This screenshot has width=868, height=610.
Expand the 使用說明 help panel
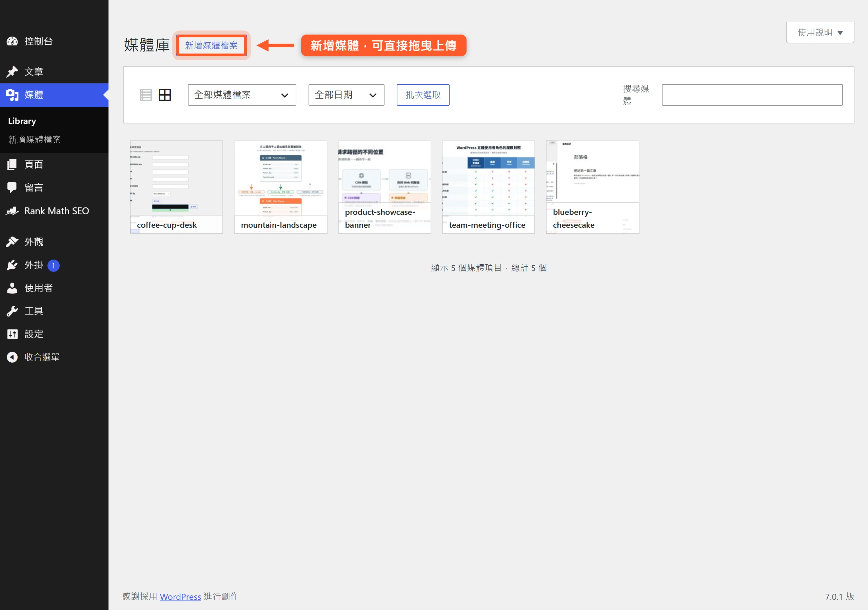click(x=820, y=33)
